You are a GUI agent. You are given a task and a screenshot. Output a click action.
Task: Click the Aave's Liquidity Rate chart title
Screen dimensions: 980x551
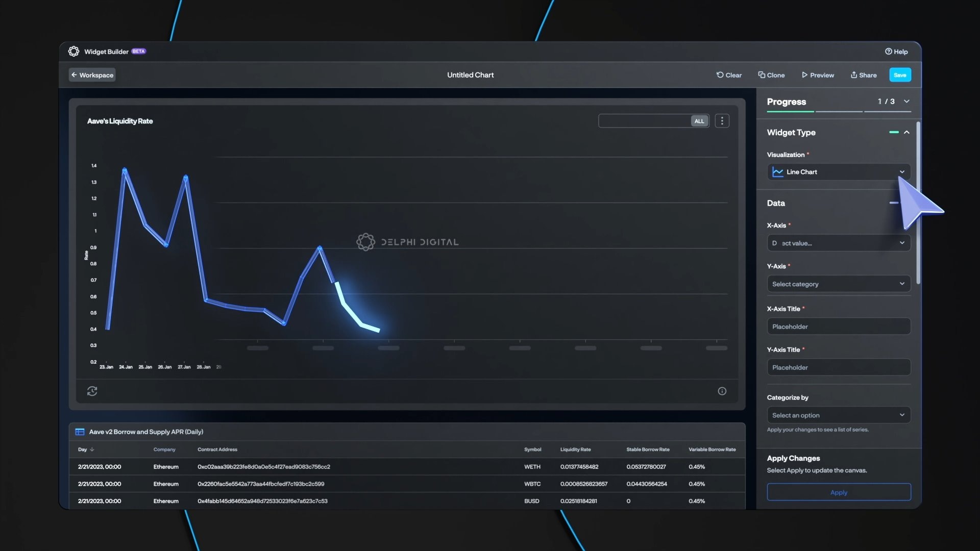coord(120,121)
